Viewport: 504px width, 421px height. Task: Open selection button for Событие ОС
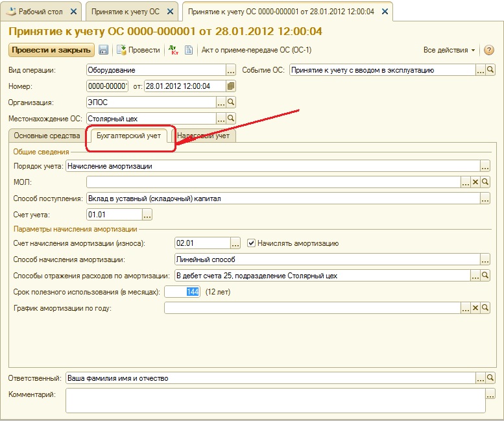coord(481,70)
